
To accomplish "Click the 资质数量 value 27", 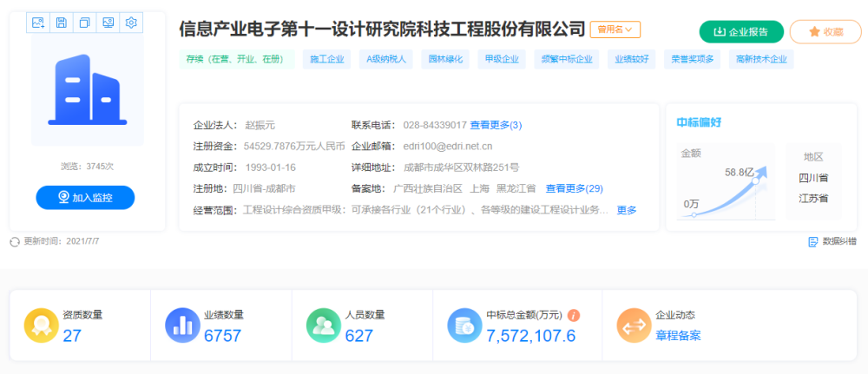I will tap(72, 335).
